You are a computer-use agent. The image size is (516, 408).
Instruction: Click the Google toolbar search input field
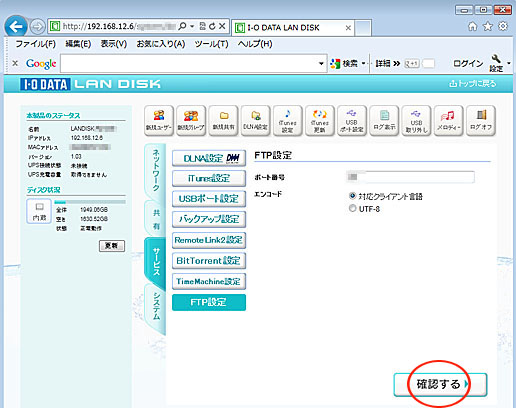tap(189, 63)
